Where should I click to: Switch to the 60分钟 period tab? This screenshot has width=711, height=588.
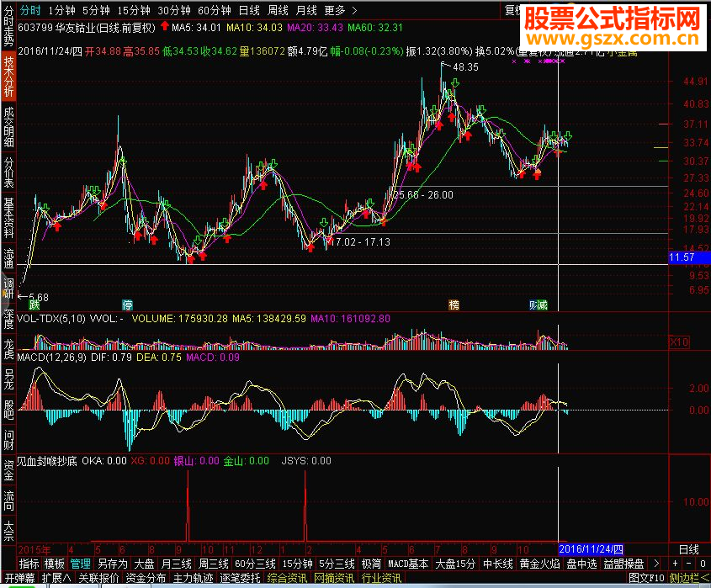pyautogui.click(x=214, y=10)
